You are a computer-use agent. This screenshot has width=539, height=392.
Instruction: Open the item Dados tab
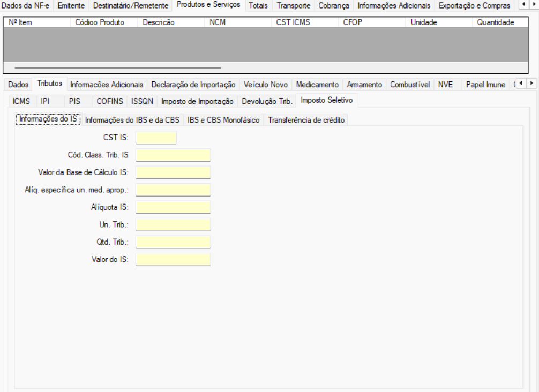point(18,85)
